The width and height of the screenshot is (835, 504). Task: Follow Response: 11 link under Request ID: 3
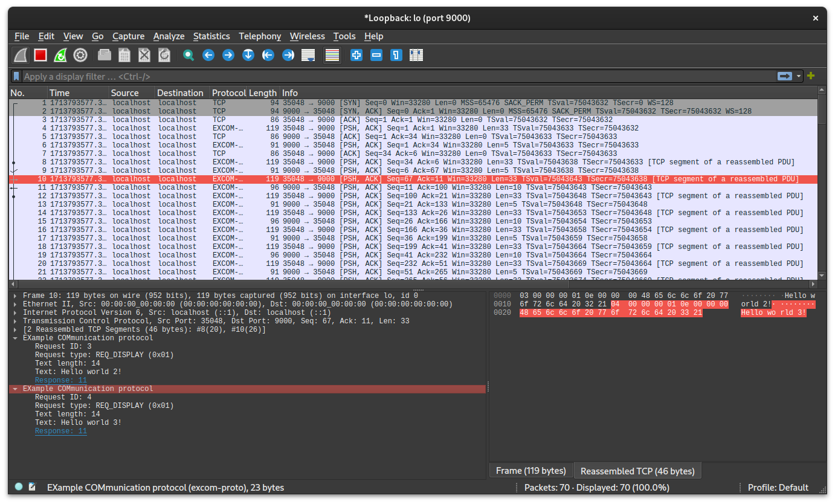click(x=60, y=380)
